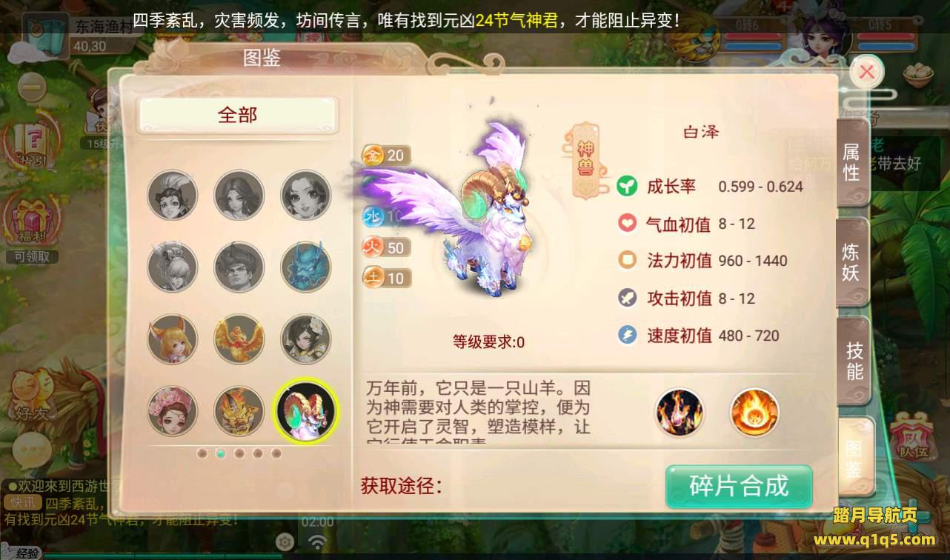Click the 碎片合成 button

pyautogui.click(x=739, y=486)
